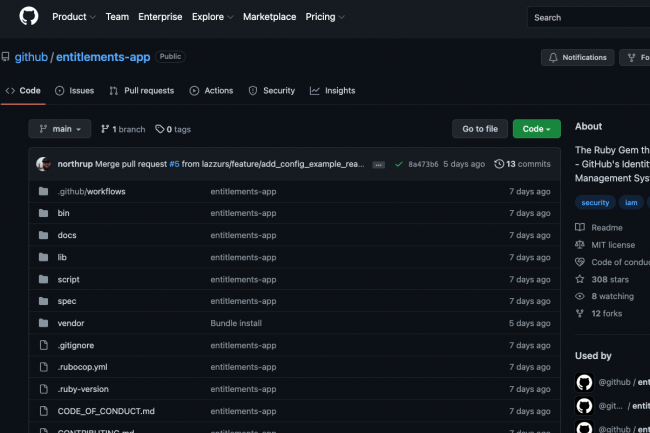The image size is (650, 433).
Task: Open the github owner link
Action: click(x=31, y=57)
